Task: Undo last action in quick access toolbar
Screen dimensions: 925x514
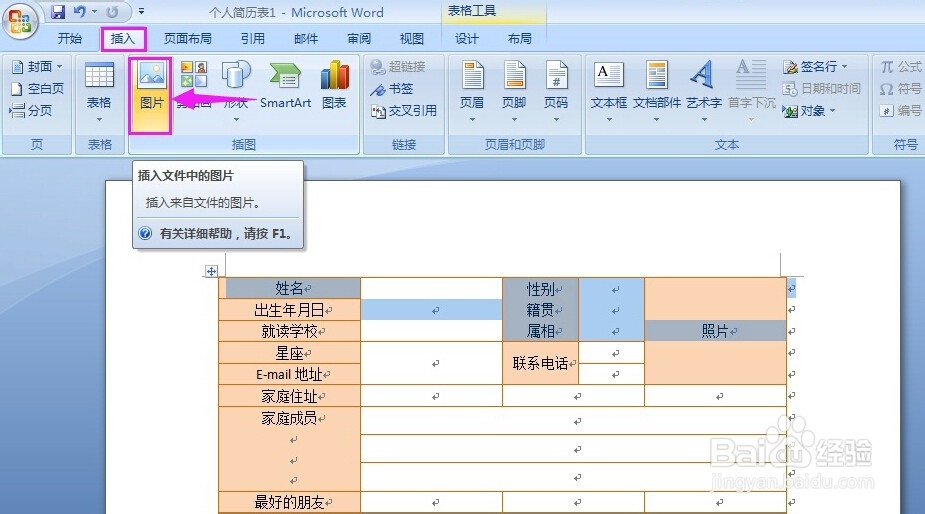Action: click(x=79, y=11)
